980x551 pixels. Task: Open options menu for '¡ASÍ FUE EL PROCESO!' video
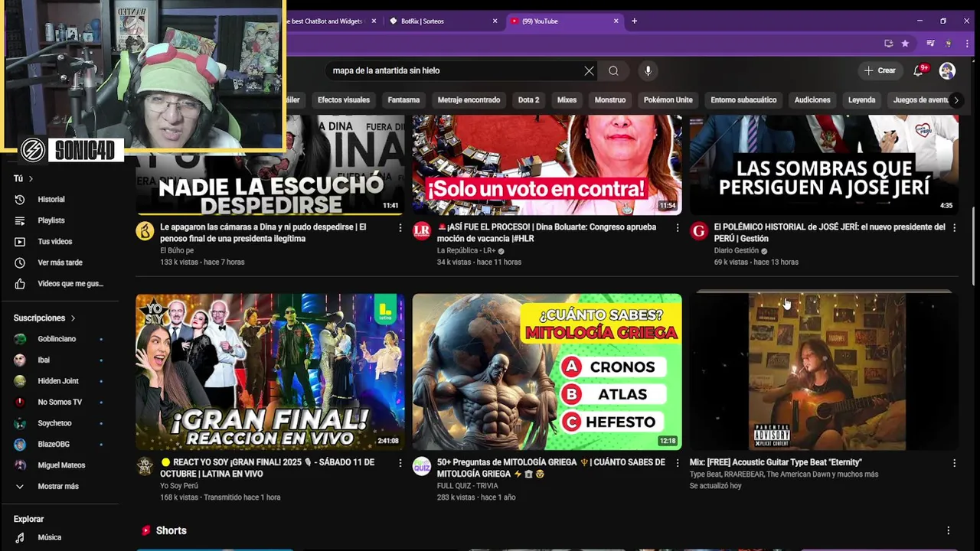[x=677, y=228]
